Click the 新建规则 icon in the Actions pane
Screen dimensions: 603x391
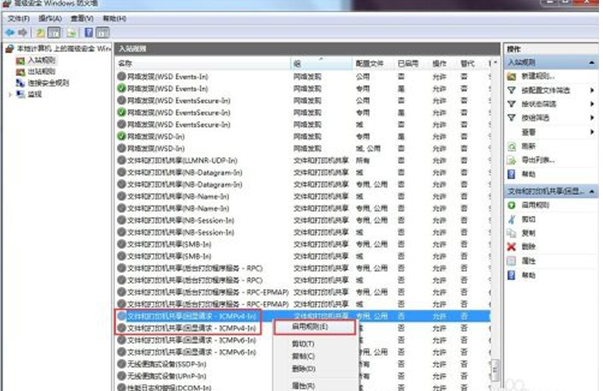511,76
